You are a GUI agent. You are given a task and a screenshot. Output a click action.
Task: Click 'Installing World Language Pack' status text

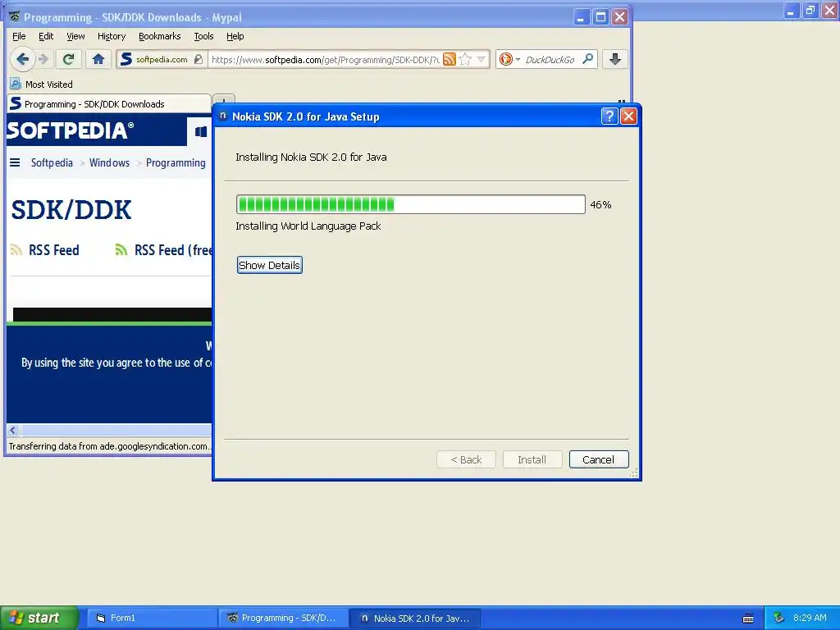[x=308, y=226]
